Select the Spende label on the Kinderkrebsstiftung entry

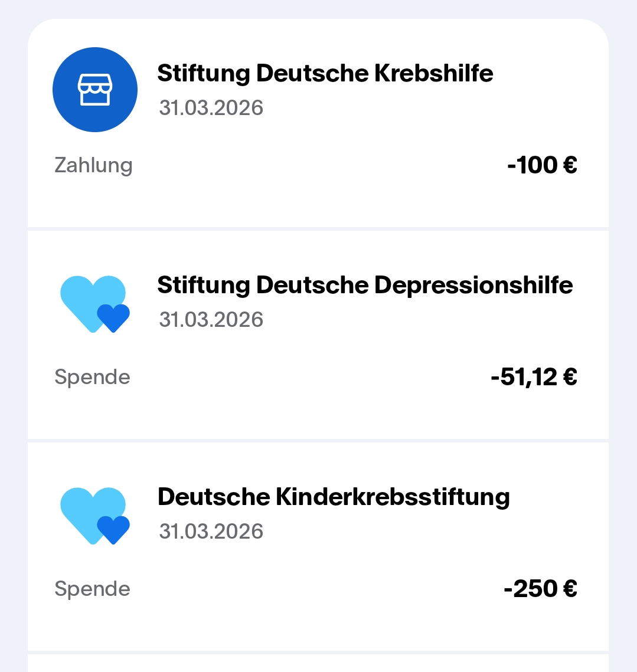[92, 589]
